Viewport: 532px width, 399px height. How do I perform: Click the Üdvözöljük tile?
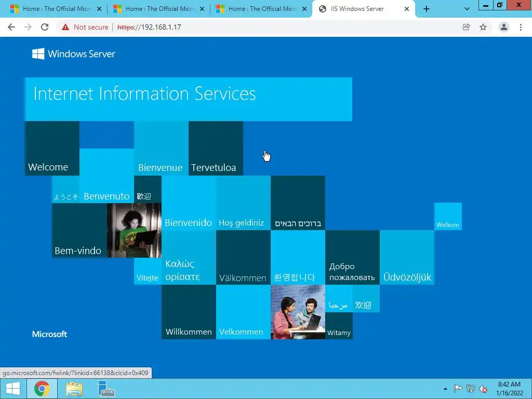(x=407, y=258)
